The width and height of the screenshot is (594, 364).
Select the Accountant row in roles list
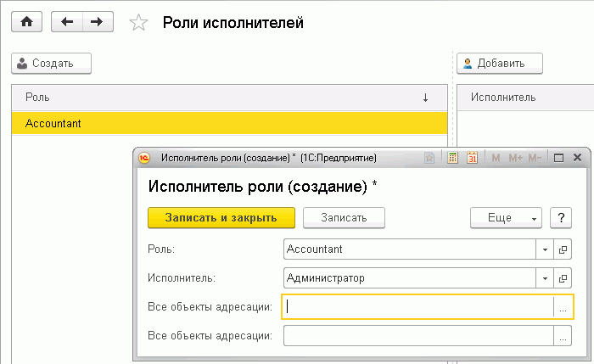(229, 123)
